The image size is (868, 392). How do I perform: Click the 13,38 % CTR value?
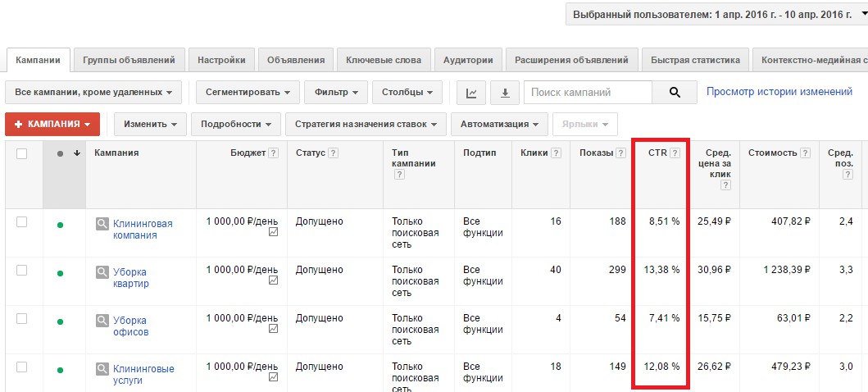(x=662, y=270)
